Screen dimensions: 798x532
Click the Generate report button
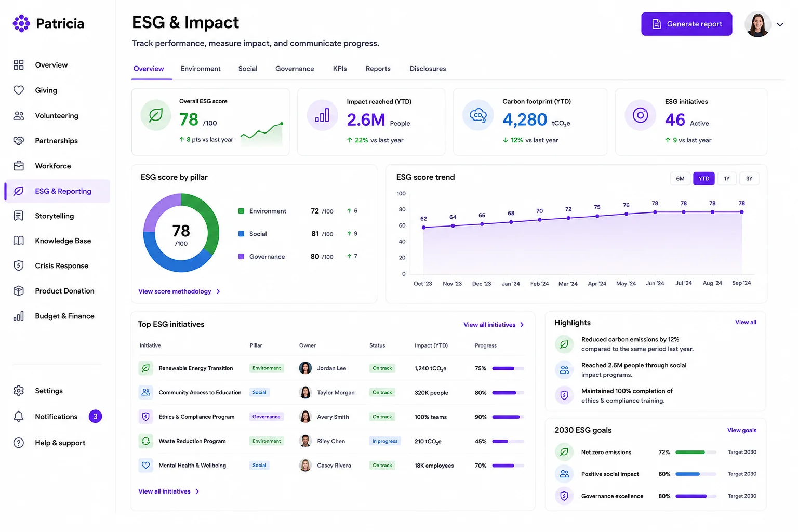pyautogui.click(x=687, y=24)
